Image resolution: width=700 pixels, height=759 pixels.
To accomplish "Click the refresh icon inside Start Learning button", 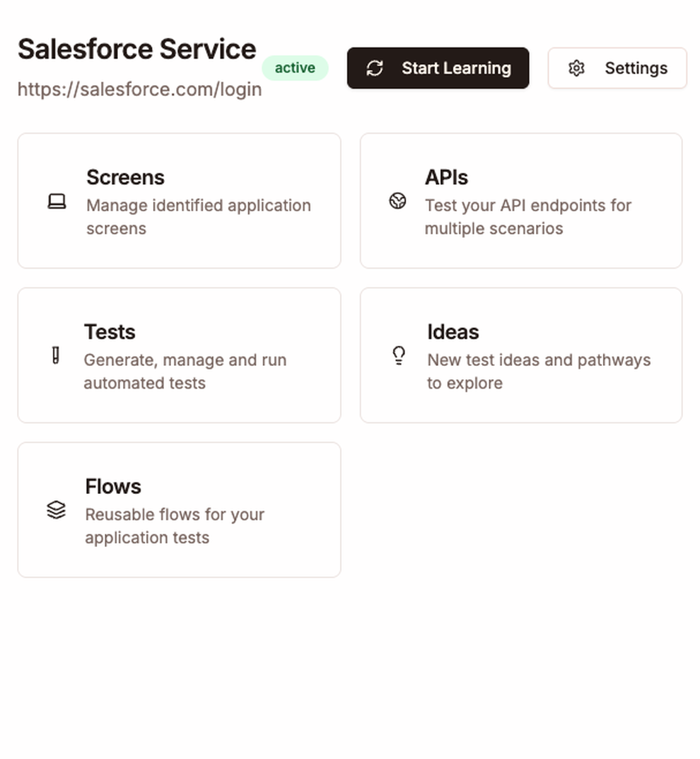I will pyautogui.click(x=375, y=68).
